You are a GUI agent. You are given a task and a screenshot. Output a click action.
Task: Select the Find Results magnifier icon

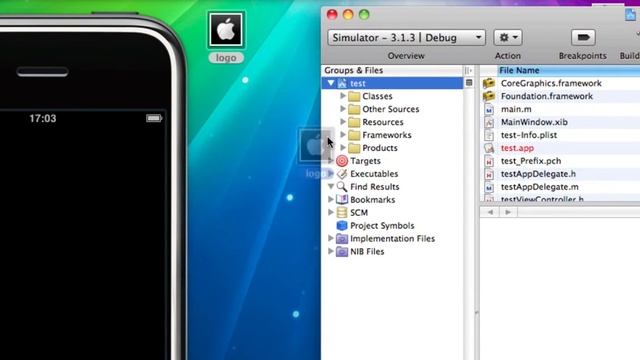(342, 187)
